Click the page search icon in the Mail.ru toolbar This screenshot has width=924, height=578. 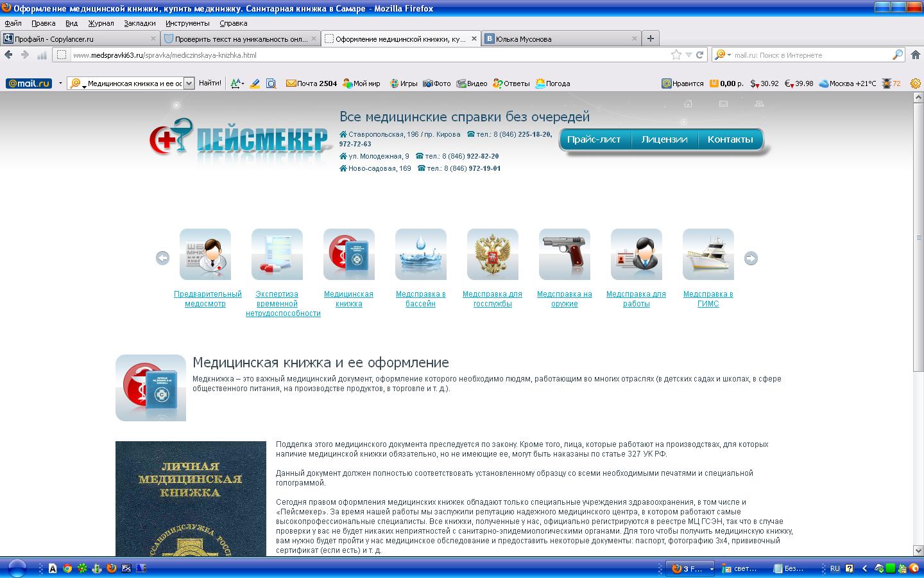click(x=271, y=83)
